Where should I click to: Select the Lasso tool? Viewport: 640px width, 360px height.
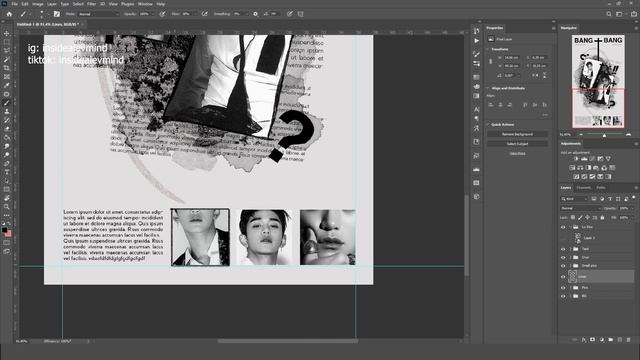pos(7,51)
